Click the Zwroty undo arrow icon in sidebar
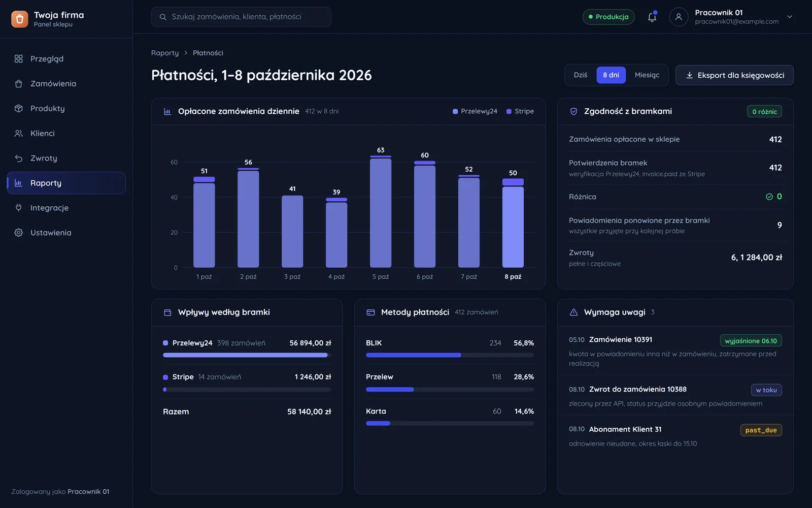Screen dimensions: 812x508 tap(19, 158)
